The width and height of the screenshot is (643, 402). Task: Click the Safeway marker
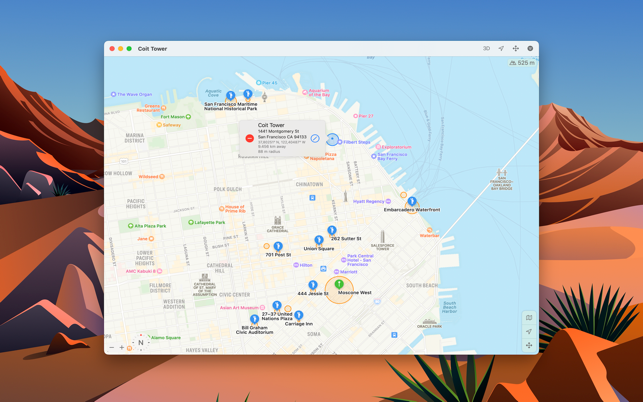(x=159, y=125)
